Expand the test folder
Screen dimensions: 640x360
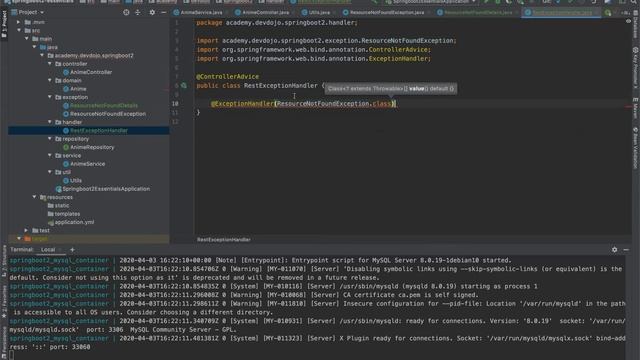click(x=27, y=231)
